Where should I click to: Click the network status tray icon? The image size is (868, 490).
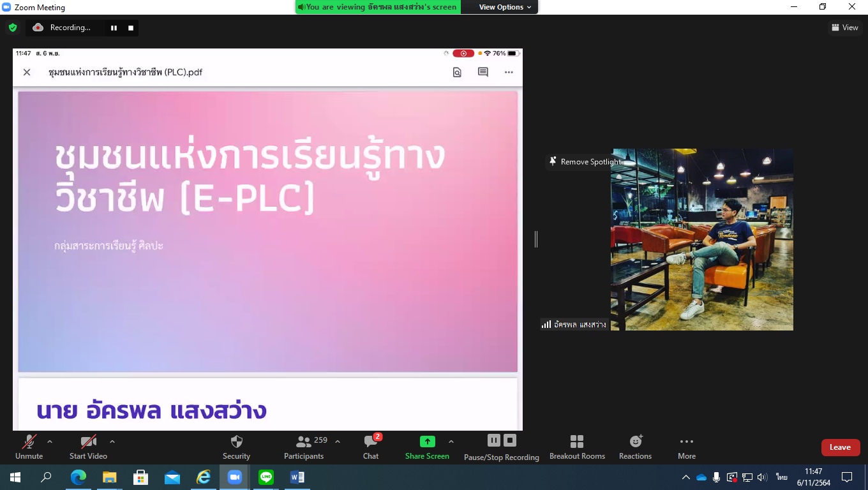pos(747,477)
